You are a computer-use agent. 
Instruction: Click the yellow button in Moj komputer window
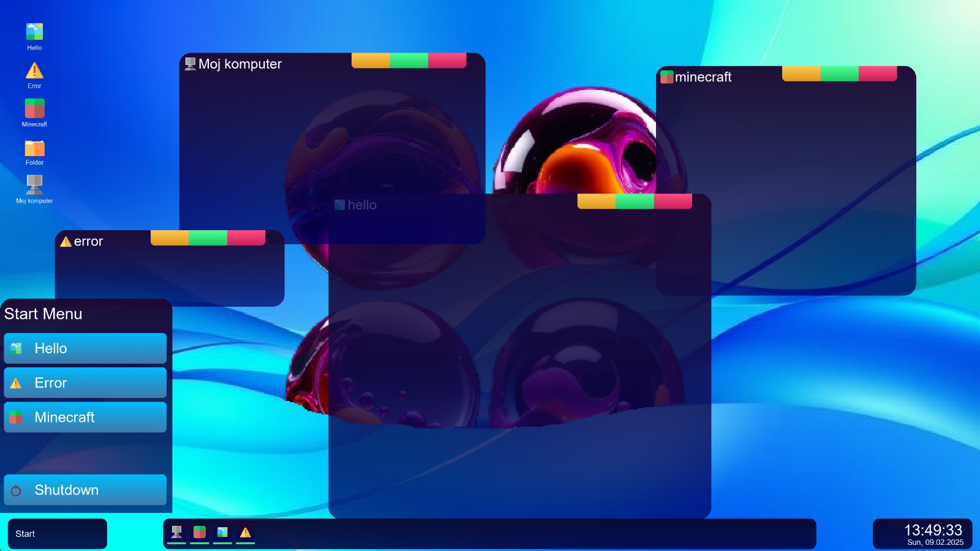click(371, 61)
